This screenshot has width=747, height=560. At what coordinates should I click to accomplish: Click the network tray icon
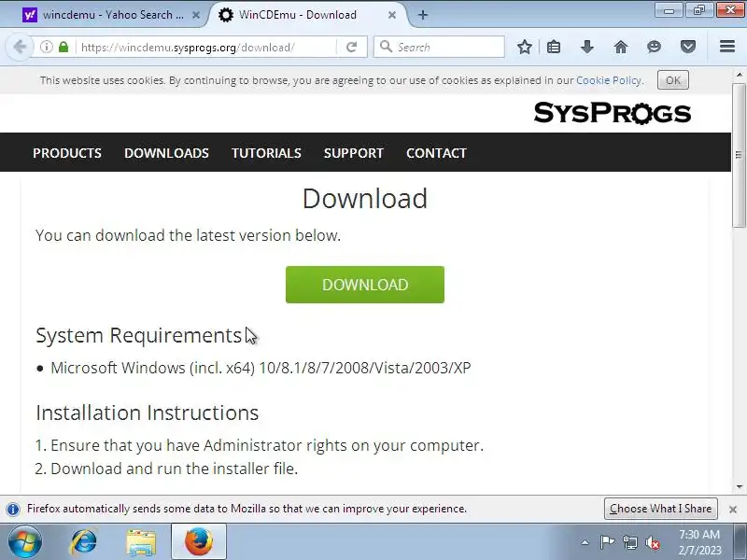point(630,542)
